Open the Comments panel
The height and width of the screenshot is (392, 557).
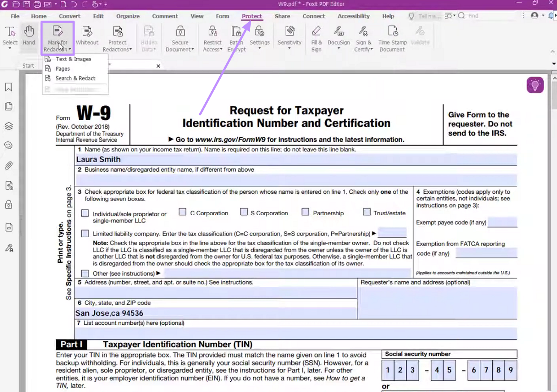pos(9,145)
